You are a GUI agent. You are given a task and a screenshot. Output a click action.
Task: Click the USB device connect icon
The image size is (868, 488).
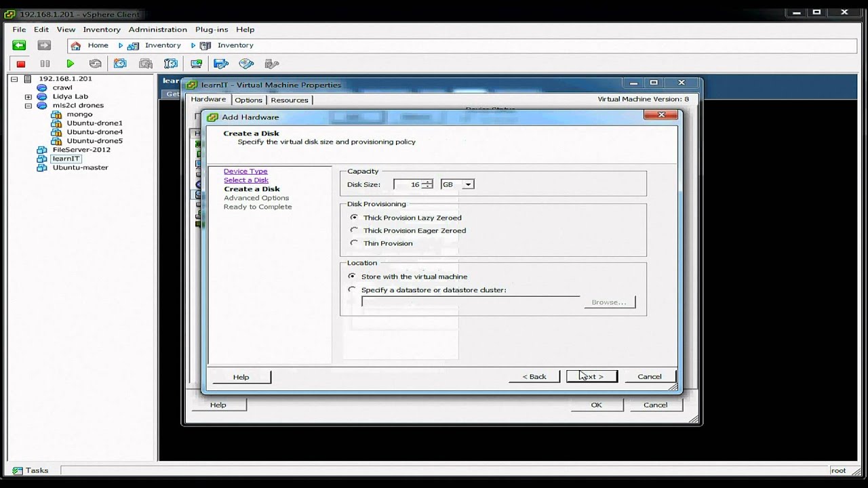[x=271, y=64]
